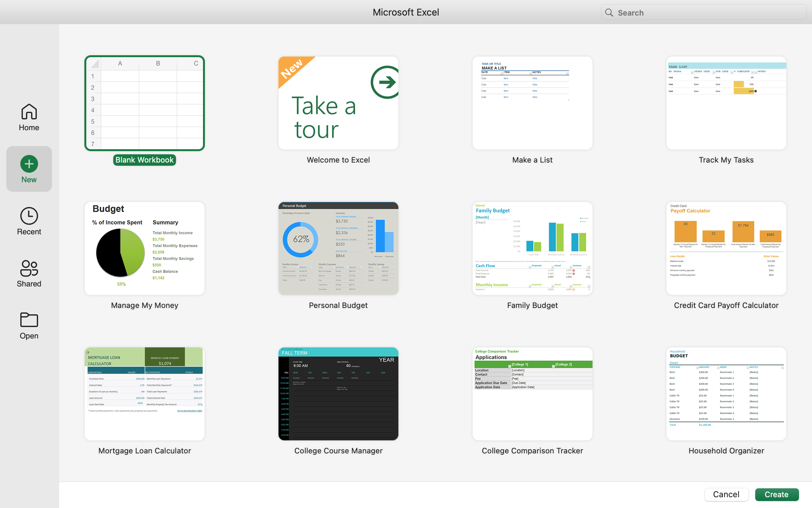Click the Blank Workbook label
This screenshot has height=508, width=812.
click(145, 160)
